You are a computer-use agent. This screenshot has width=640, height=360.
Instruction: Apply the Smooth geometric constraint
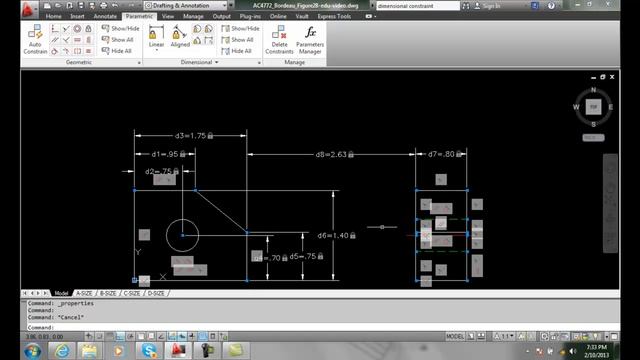click(66, 51)
